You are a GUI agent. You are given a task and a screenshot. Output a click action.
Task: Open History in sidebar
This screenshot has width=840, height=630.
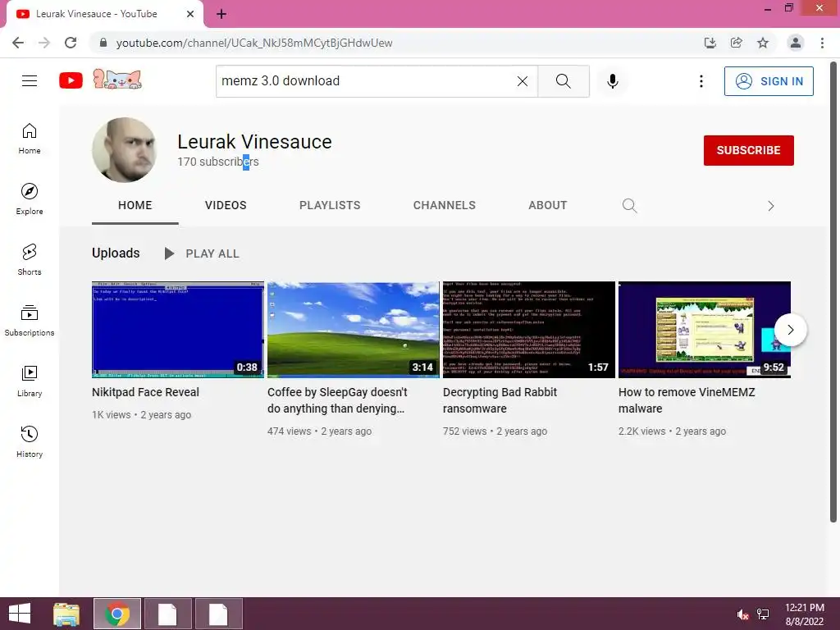click(x=30, y=442)
